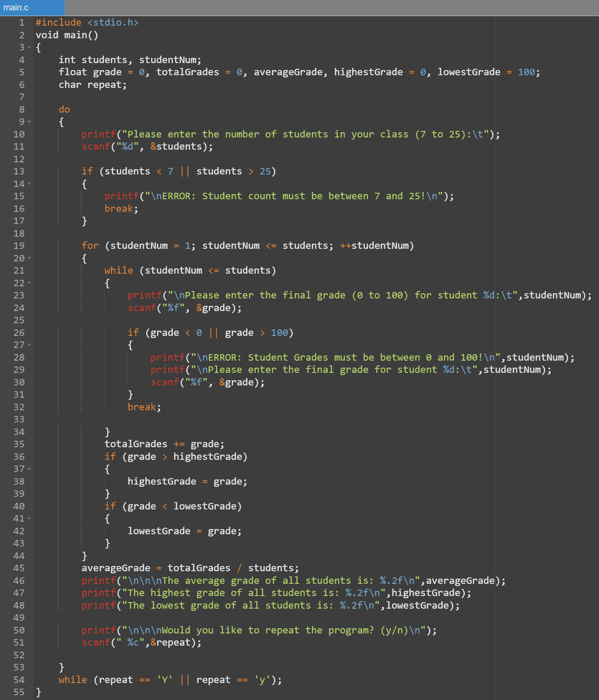The height and width of the screenshot is (700, 599).
Task: Click the scanf call on line 24
Action: pyautogui.click(x=184, y=308)
